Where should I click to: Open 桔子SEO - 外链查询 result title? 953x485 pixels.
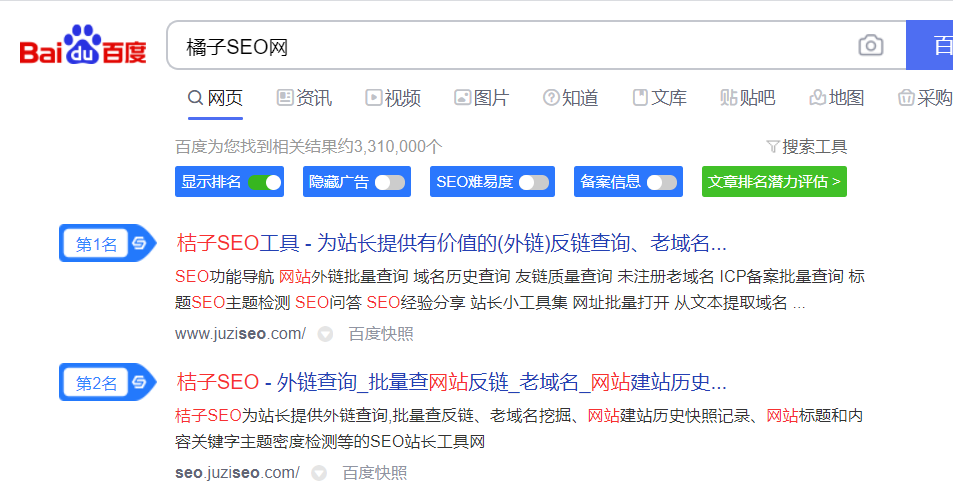[452, 382]
